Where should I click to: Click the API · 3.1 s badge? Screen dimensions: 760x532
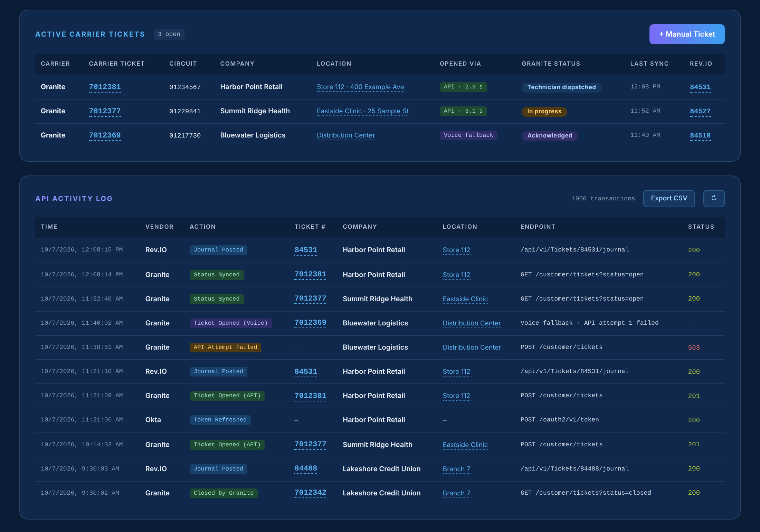tap(463, 111)
